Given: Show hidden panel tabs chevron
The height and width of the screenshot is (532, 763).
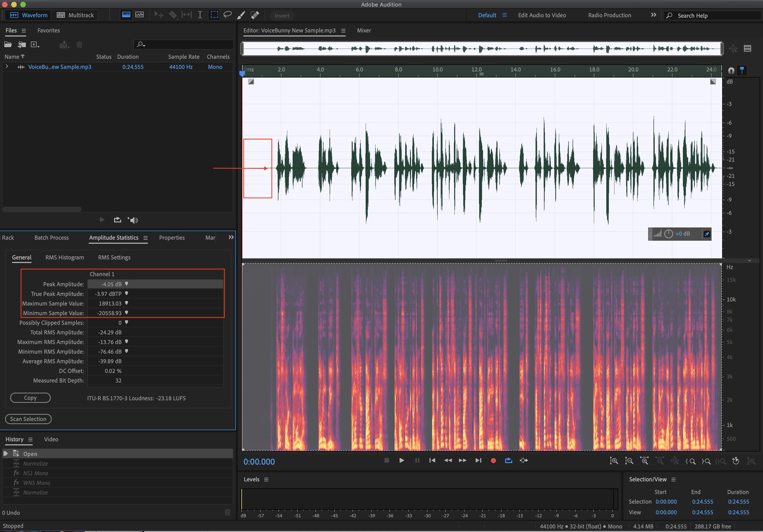Looking at the screenshot, I should [231, 237].
